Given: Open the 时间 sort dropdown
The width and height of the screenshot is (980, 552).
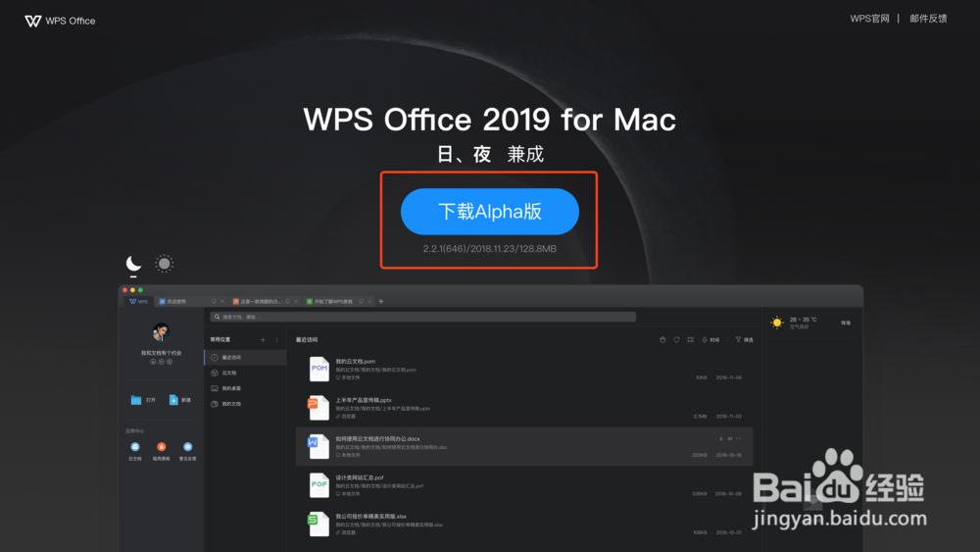Looking at the screenshot, I should 710,340.
